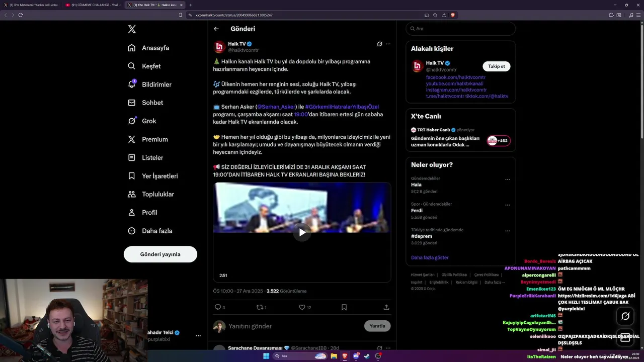Click Grok icon on Halk TV post

pos(380,44)
